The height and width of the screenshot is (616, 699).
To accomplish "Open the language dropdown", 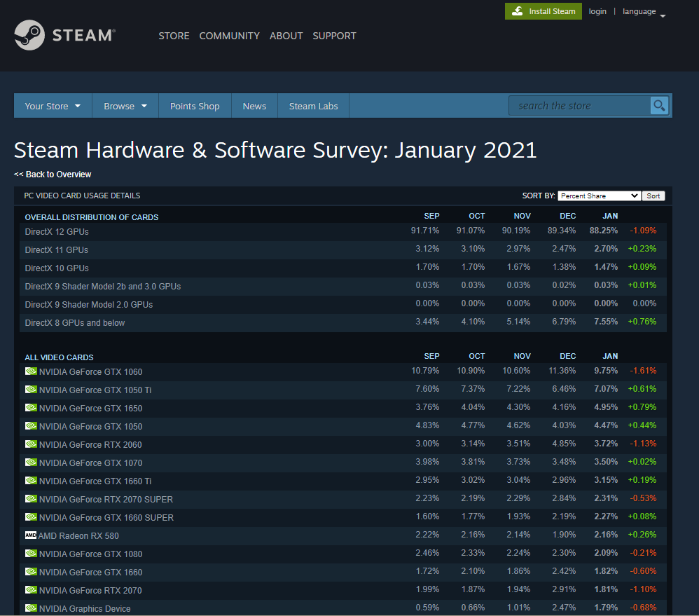I will click(x=644, y=12).
